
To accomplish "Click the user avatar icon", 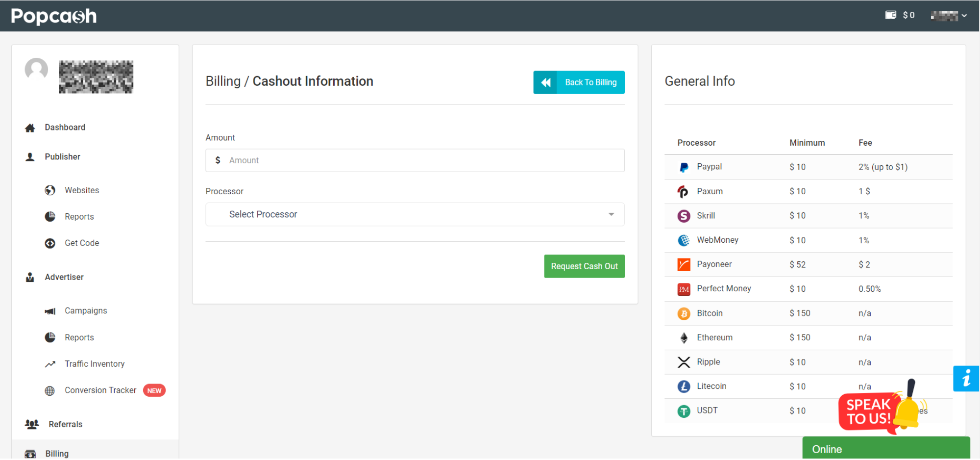I will click(36, 69).
